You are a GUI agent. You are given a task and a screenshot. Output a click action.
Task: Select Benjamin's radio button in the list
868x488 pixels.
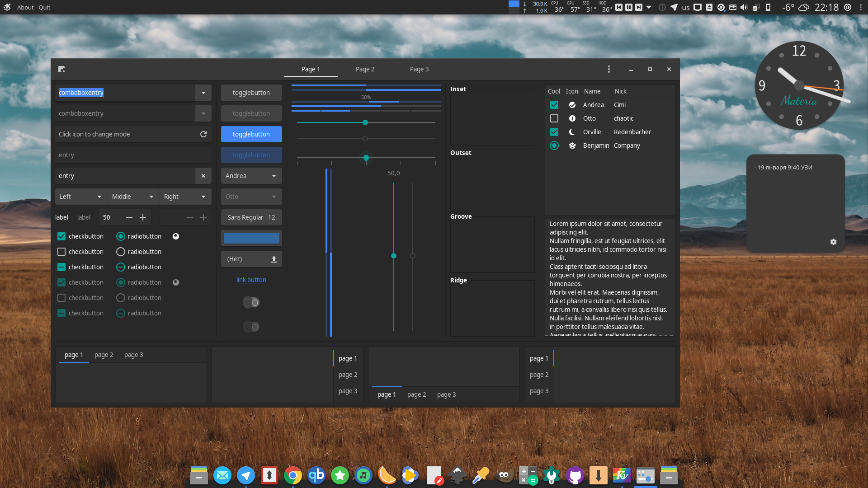(554, 145)
